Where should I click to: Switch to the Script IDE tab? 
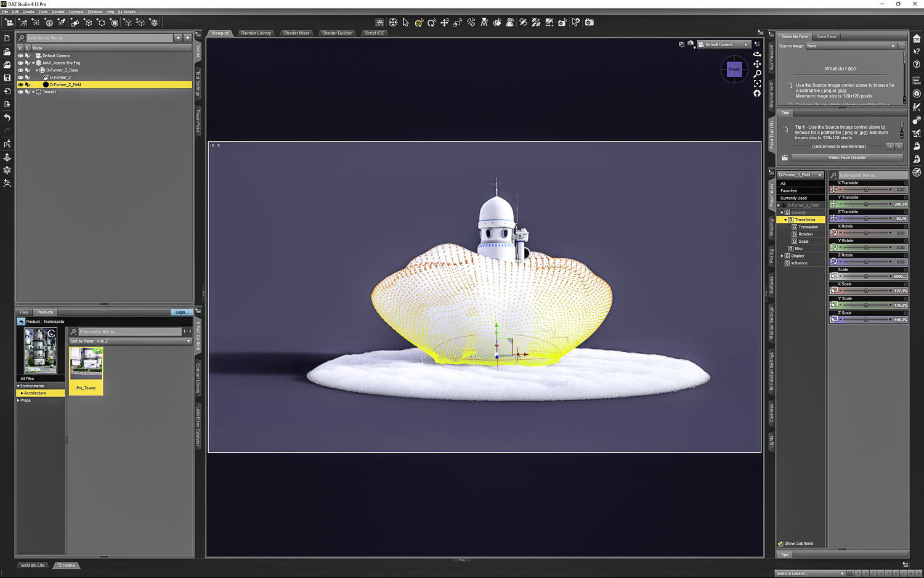(x=374, y=33)
